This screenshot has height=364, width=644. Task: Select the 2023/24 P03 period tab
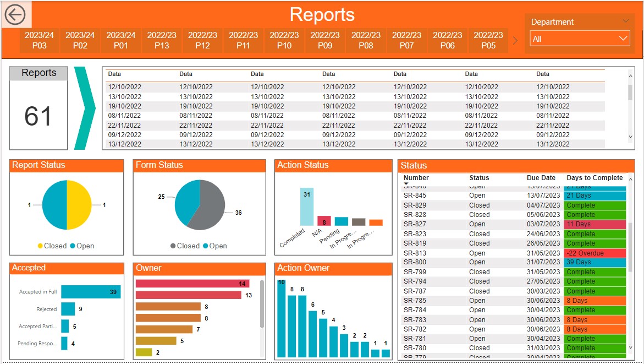point(39,40)
